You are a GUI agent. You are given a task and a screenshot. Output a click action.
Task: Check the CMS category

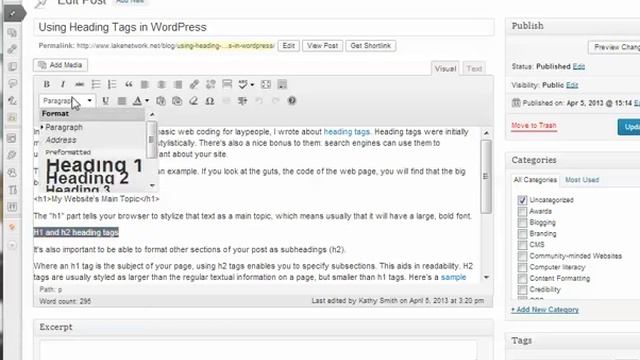522,244
